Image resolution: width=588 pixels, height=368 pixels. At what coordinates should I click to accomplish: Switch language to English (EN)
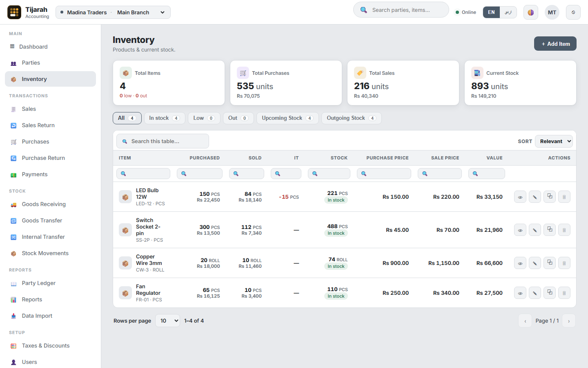coord(491,12)
